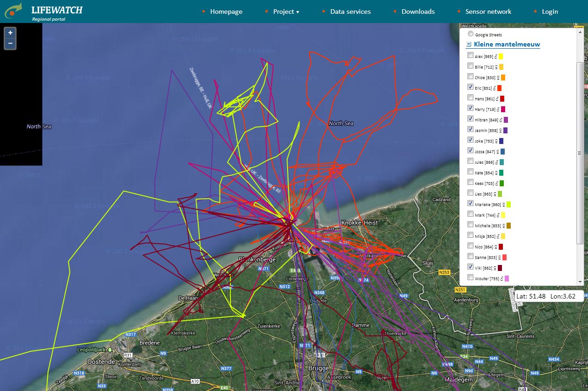The height and width of the screenshot is (391, 588).
Task: Open the Data services menu item
Action: (x=350, y=11)
